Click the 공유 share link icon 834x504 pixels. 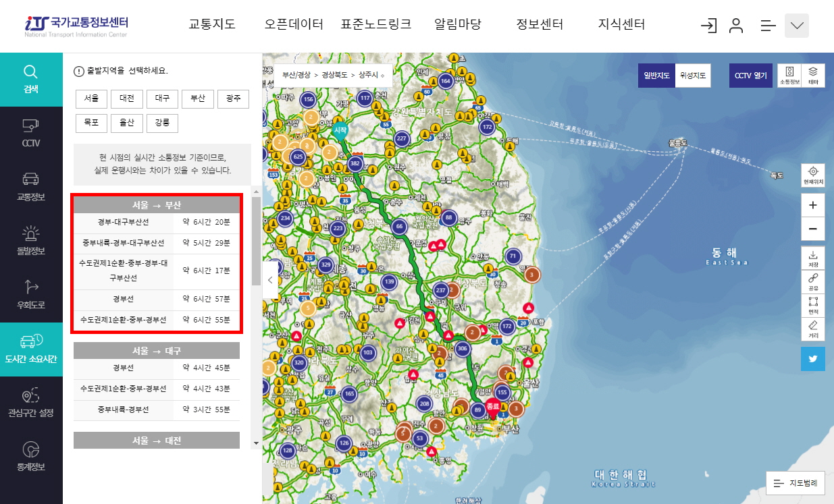812,282
